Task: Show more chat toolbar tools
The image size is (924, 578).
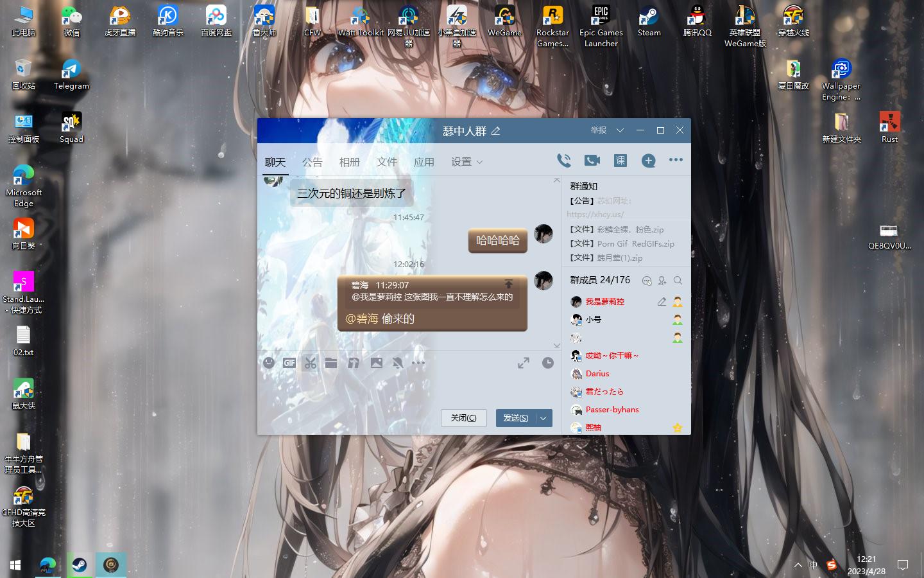Action: click(x=418, y=363)
